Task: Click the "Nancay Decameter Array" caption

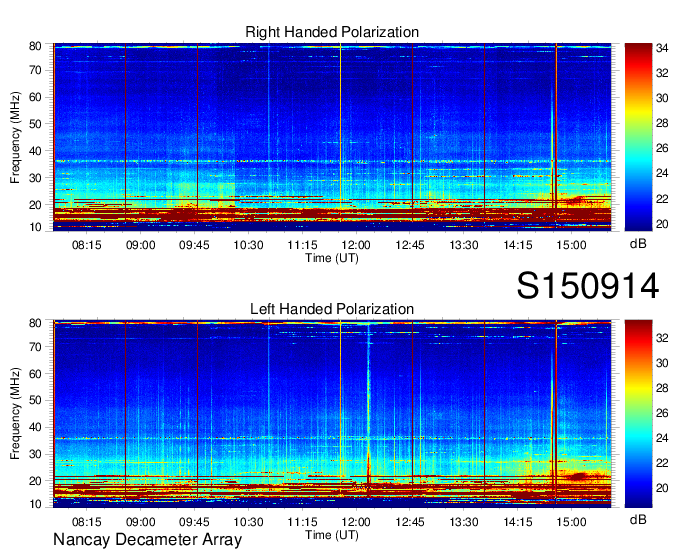Action: [147, 540]
